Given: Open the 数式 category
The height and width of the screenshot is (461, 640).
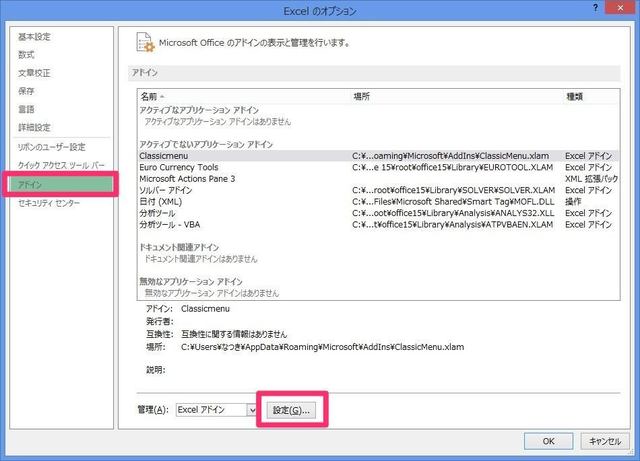Looking at the screenshot, I should click(x=26, y=55).
